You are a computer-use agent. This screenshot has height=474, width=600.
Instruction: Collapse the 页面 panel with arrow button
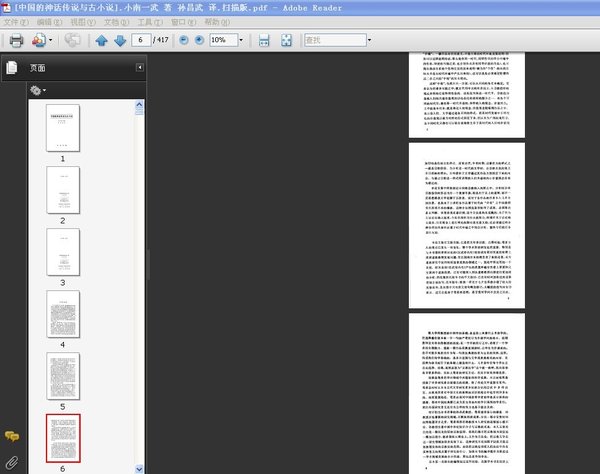140,67
